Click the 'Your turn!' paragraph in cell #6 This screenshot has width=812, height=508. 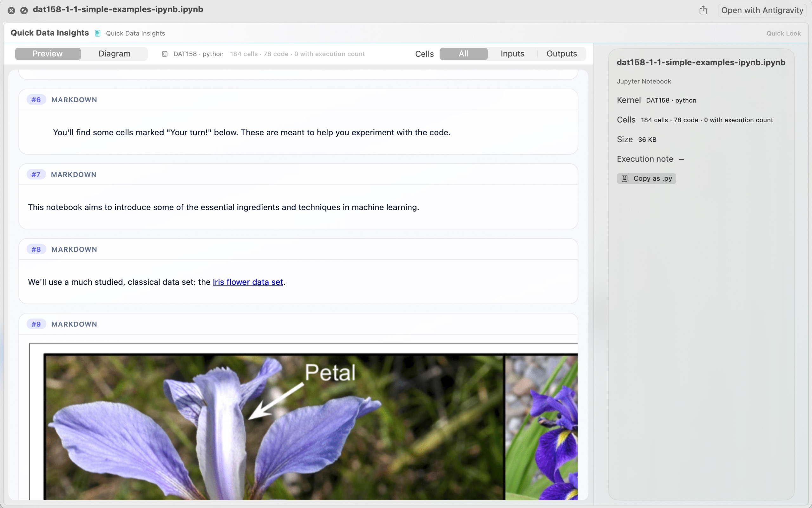coord(252,132)
